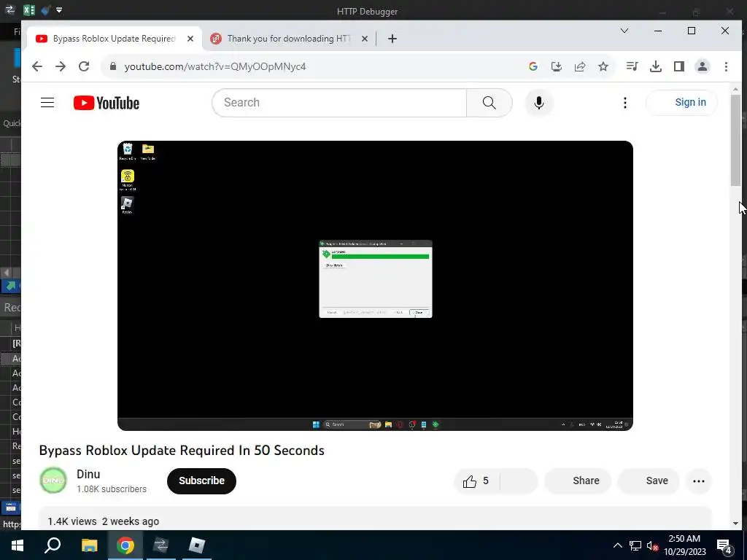The image size is (747, 560).
Task: Toggle Chrome side panel icon
Action: (x=679, y=66)
